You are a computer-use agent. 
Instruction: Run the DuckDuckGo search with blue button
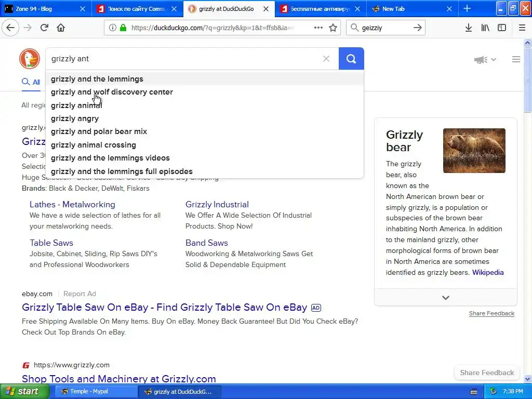click(x=351, y=59)
